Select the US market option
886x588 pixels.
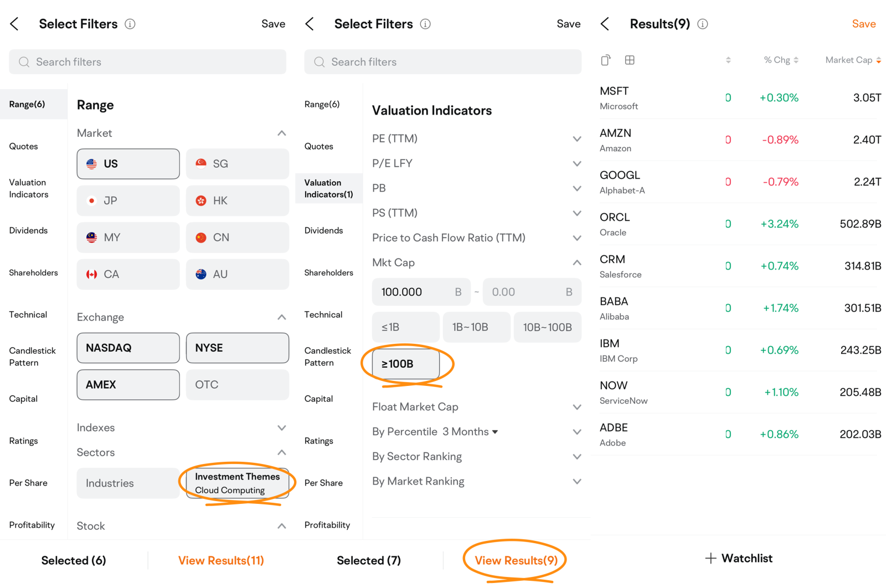click(128, 164)
